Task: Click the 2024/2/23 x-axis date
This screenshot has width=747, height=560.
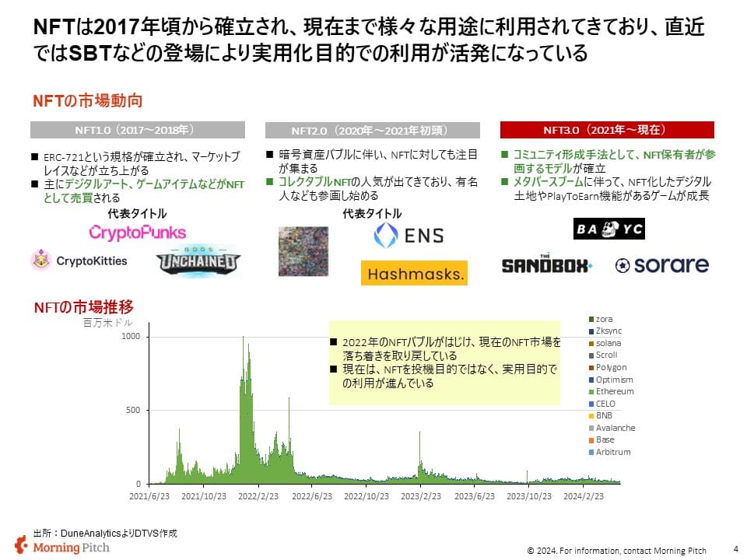Action: point(583,496)
